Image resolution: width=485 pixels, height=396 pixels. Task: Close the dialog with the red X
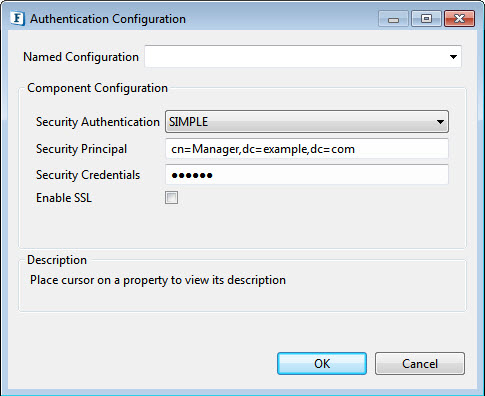coord(459,19)
